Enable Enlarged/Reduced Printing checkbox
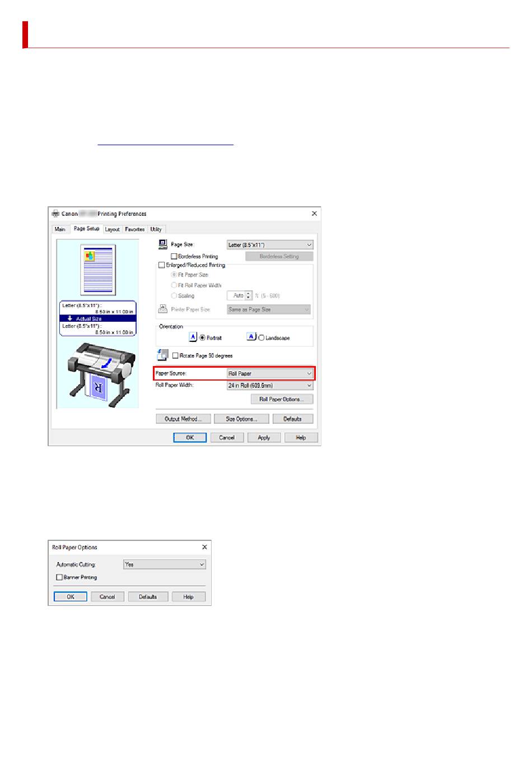 [x=162, y=265]
